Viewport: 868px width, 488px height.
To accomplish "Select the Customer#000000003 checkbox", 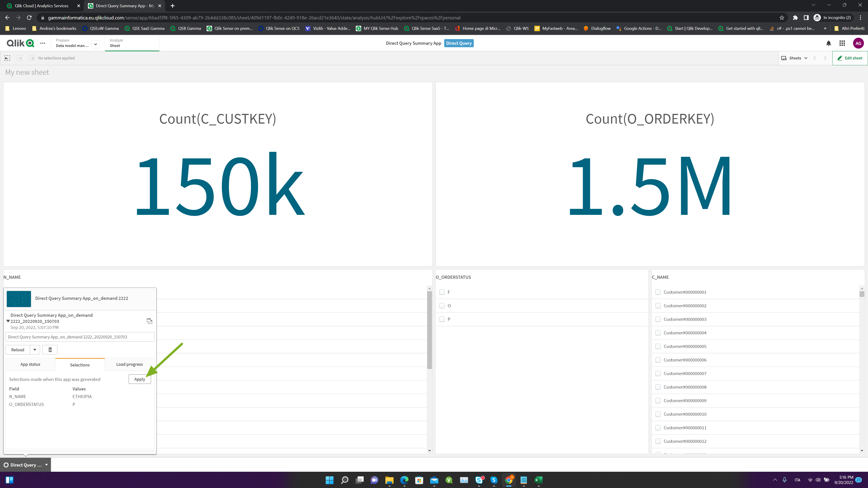I will 658,319.
